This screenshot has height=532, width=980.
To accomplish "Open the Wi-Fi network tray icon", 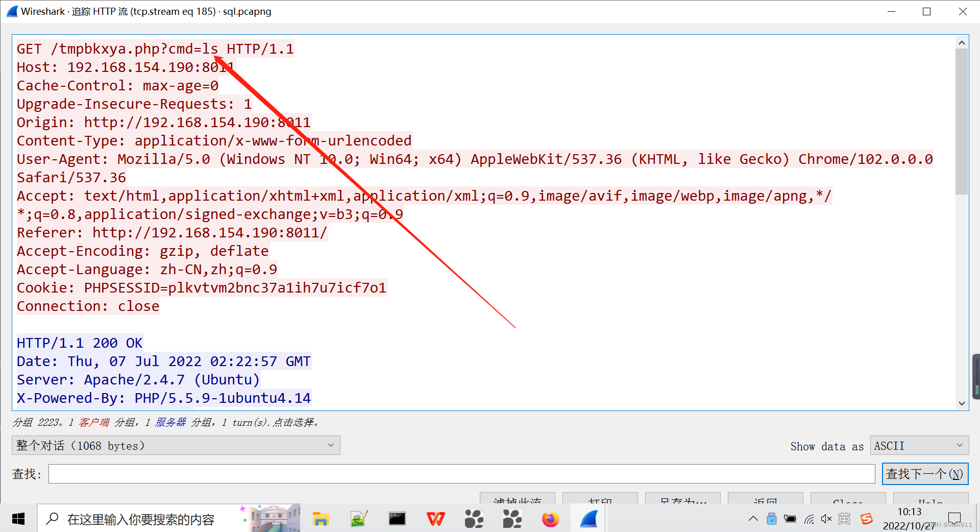I will tap(809, 519).
